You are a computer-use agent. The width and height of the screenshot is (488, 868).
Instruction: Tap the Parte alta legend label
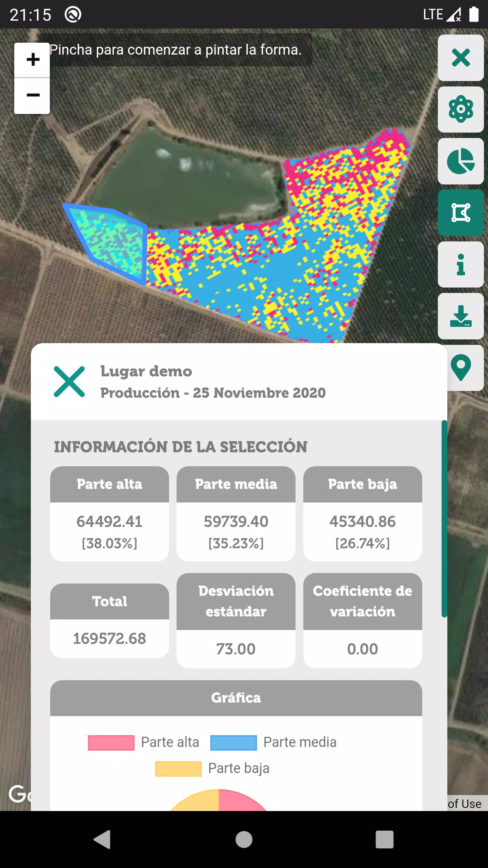tap(170, 742)
